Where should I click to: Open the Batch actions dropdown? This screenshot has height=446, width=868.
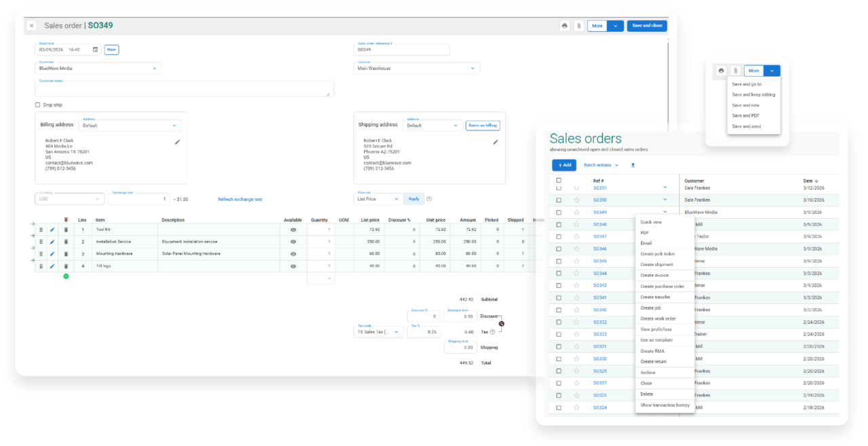(x=601, y=165)
